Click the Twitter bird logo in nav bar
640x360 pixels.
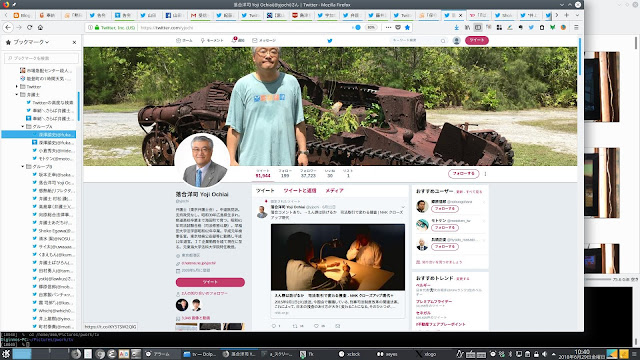tap(330, 40)
